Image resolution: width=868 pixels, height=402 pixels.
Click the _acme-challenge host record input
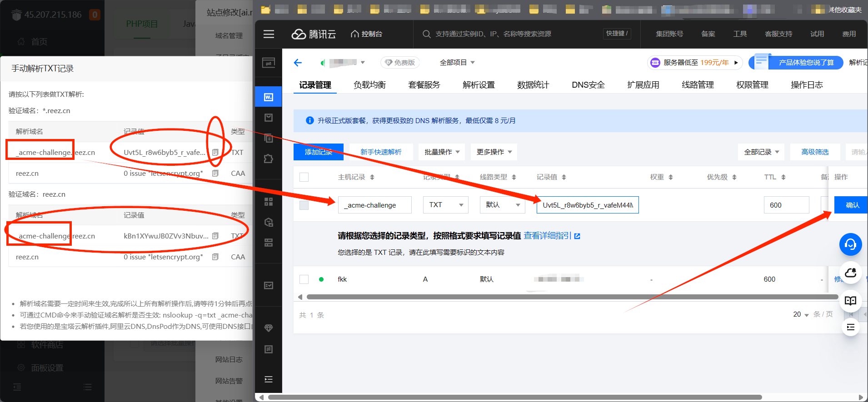coord(375,205)
